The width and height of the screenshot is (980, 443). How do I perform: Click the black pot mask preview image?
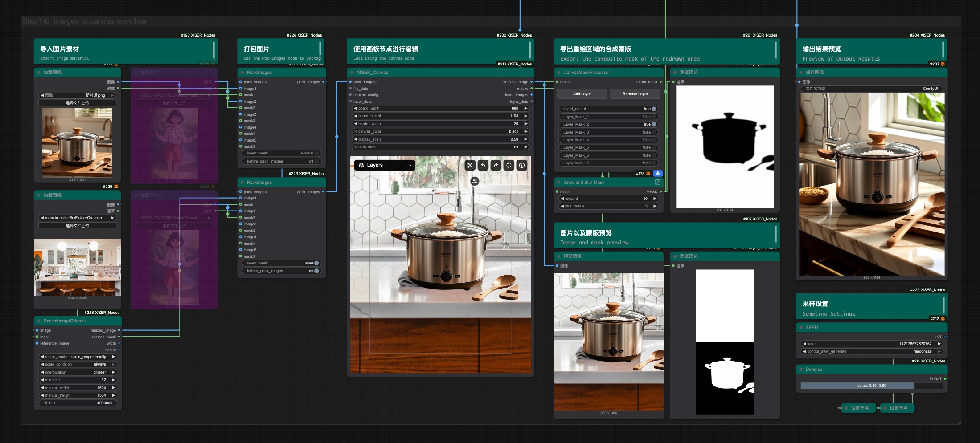(x=725, y=147)
